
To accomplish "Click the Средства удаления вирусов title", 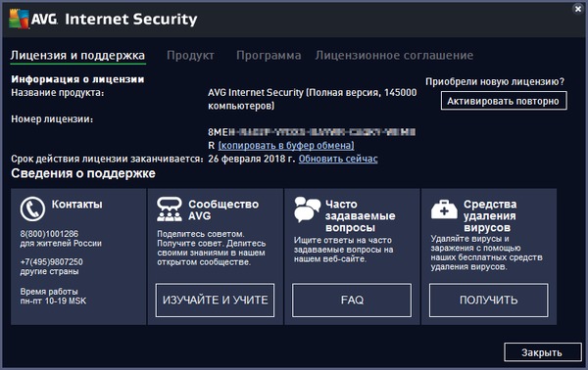I will pyautogui.click(x=490, y=215).
